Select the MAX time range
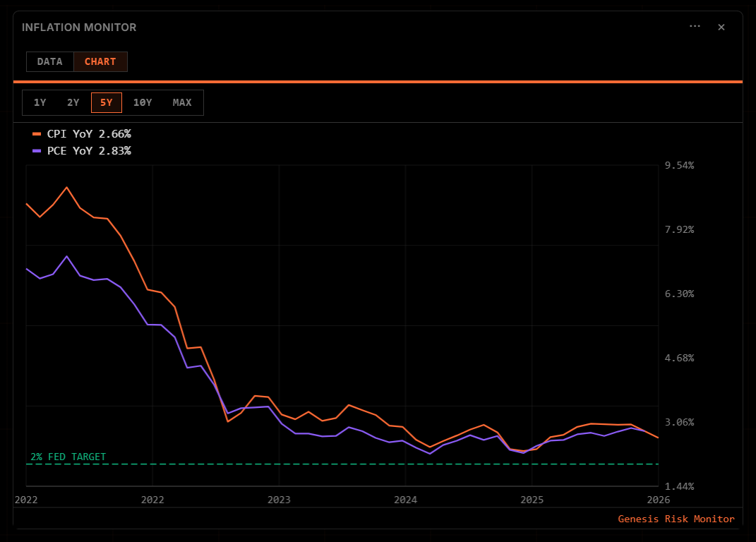Viewport: 756px width, 542px height. click(182, 102)
